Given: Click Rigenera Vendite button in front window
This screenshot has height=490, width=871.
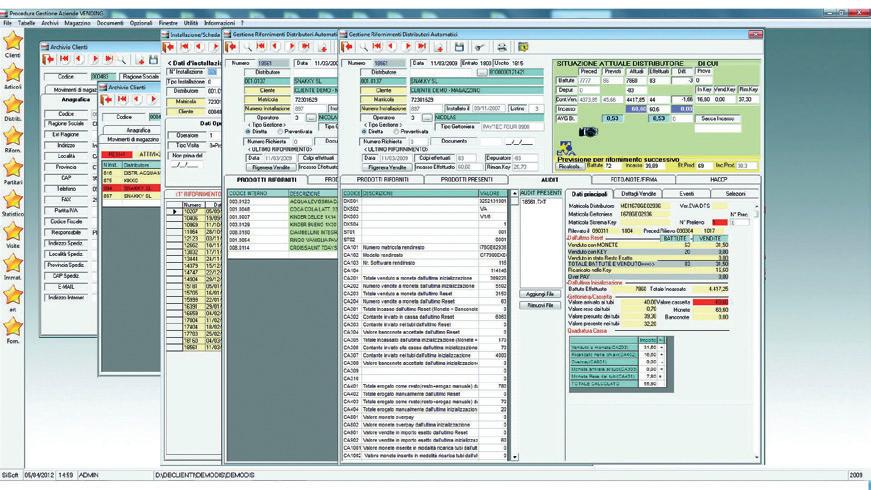Looking at the screenshot, I should click(387, 167).
